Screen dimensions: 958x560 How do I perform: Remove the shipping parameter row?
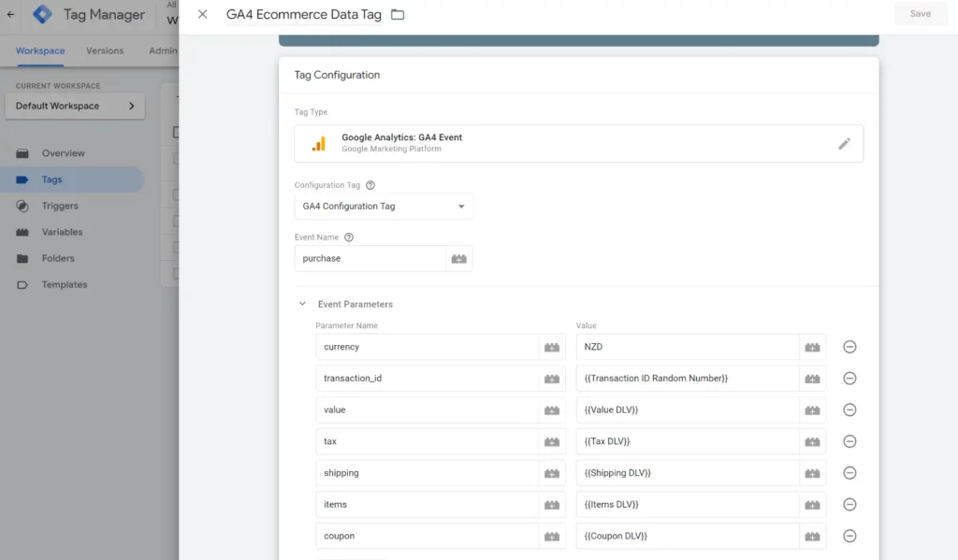click(x=849, y=473)
